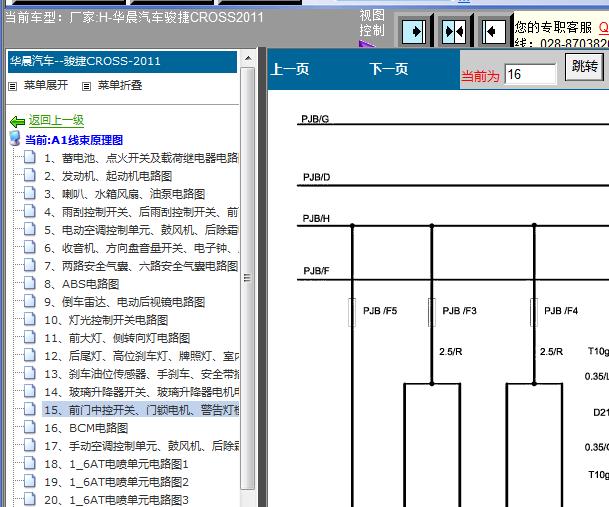Click document icon for item 14 玻璃升降器开关
Viewport: 609px width, 507px height.
[30, 391]
